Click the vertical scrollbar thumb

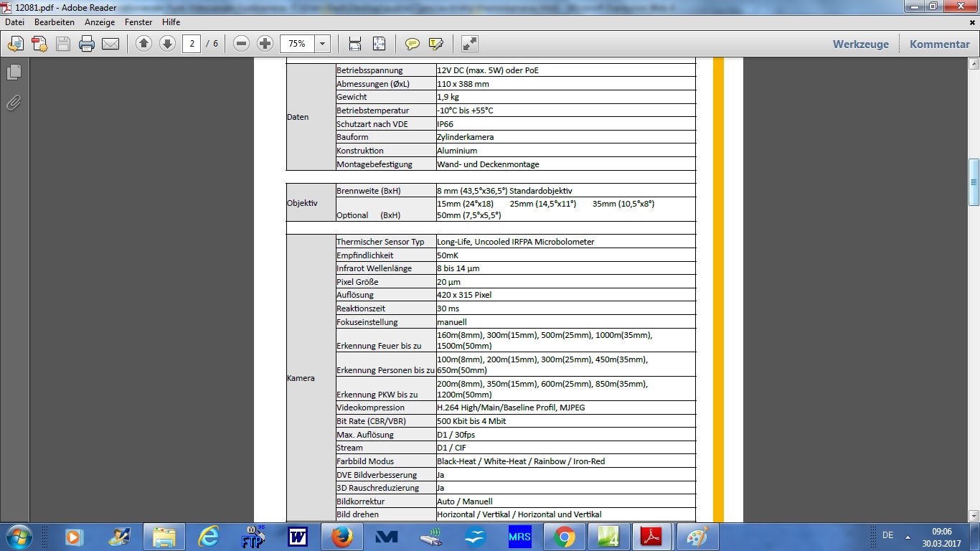click(974, 182)
